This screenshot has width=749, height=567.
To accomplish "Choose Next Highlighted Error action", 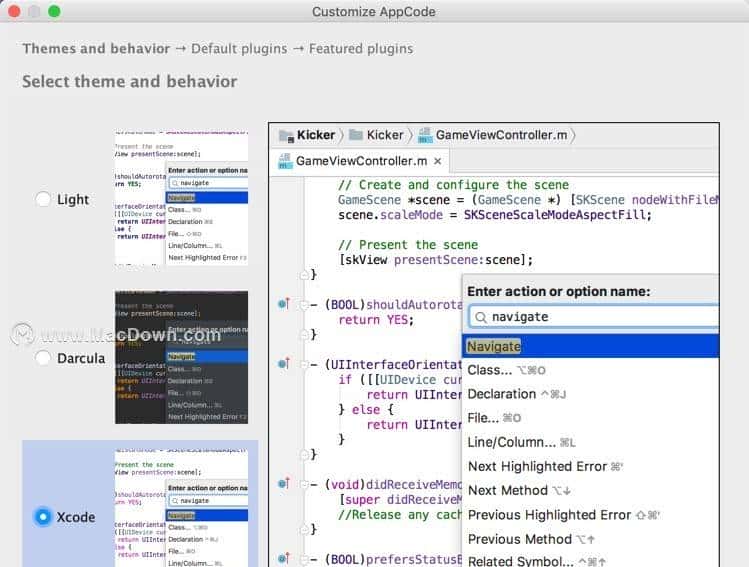I will click(591, 466).
